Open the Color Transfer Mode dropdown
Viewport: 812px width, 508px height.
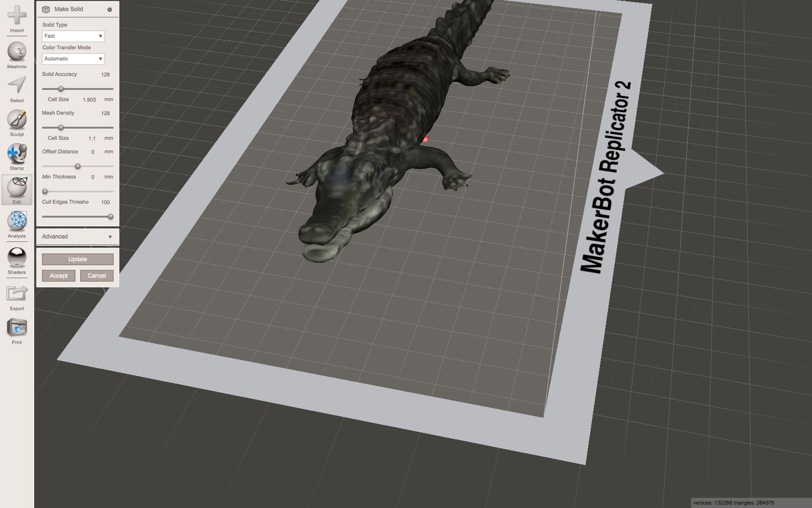click(73, 59)
